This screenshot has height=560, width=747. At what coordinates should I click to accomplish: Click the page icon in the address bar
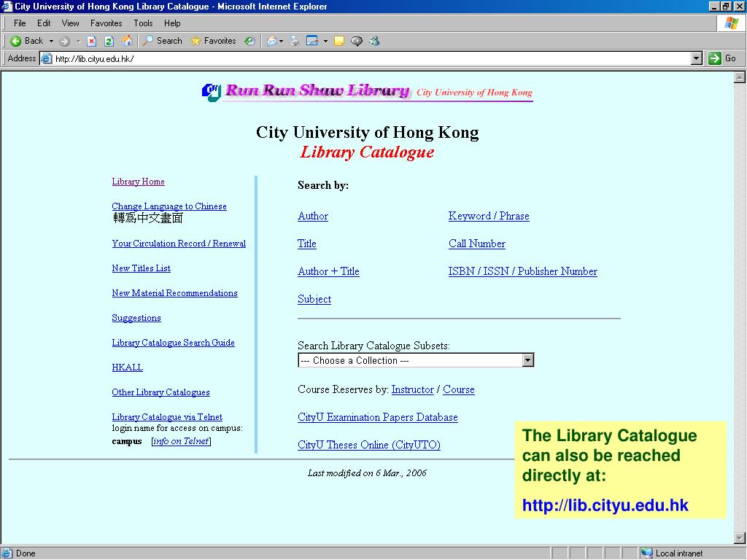pos(46,58)
